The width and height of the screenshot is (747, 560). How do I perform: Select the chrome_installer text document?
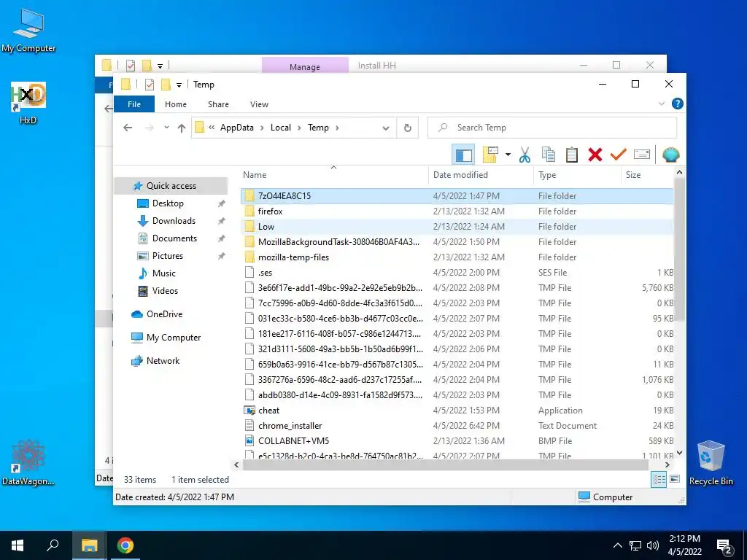coord(457,426)
